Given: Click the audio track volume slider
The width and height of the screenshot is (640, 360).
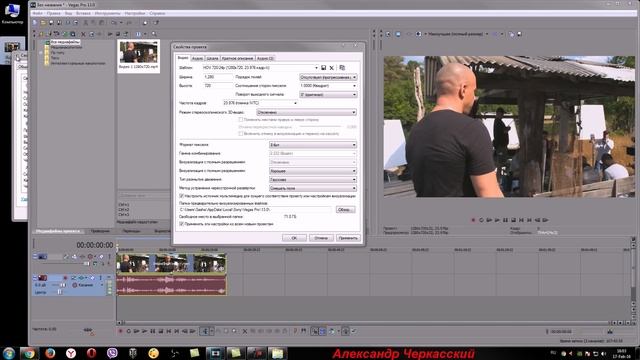Looking at the screenshot, I should pos(62,285).
